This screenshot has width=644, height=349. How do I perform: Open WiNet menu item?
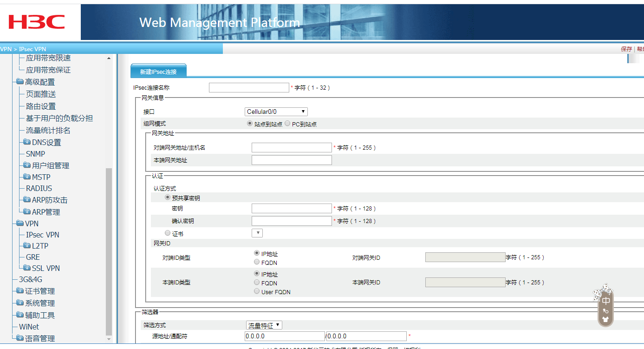coord(29,327)
